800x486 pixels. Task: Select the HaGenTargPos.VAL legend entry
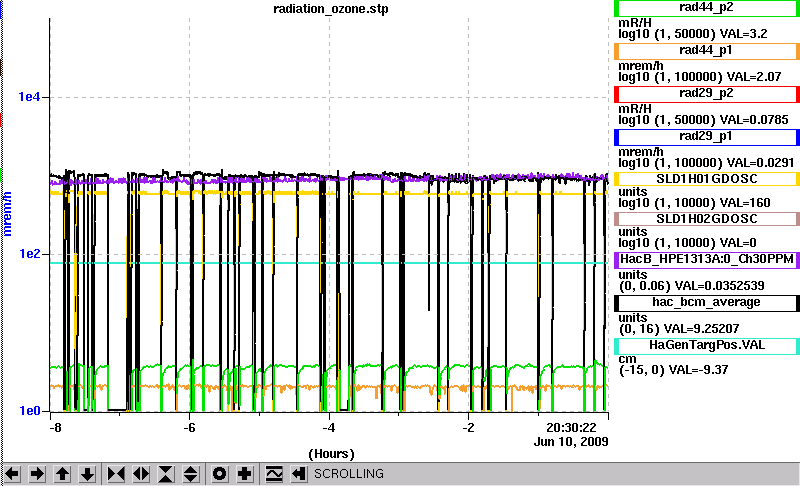[707, 345]
